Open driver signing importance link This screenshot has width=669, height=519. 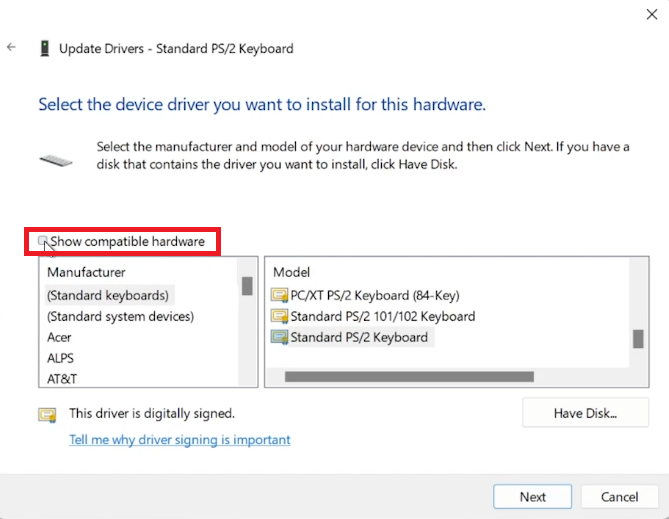click(180, 439)
